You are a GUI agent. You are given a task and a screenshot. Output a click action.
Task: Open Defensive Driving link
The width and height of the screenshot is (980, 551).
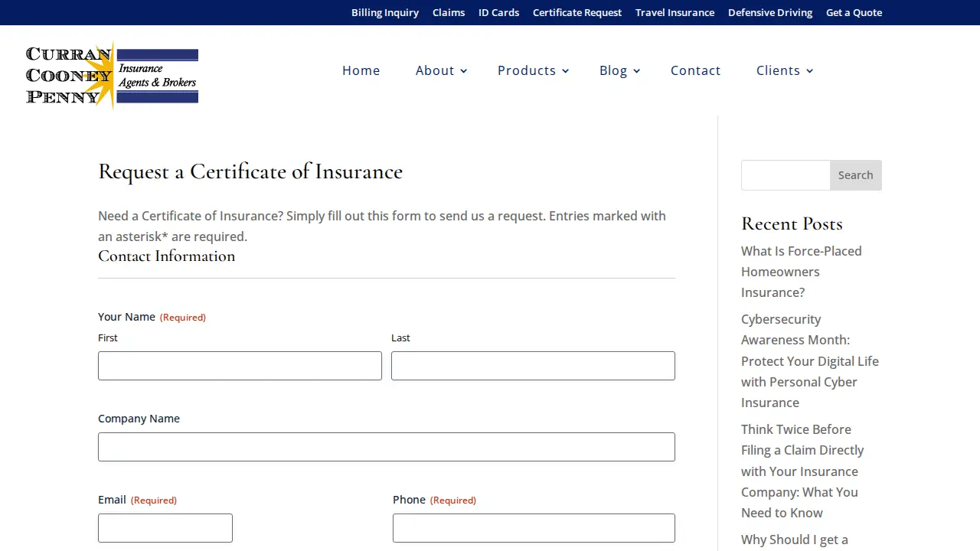770,12
